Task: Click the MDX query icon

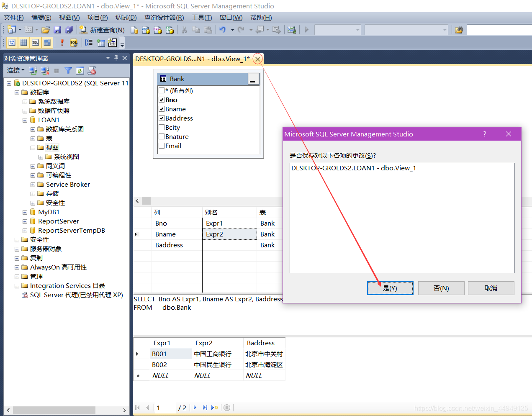Action: (146, 30)
